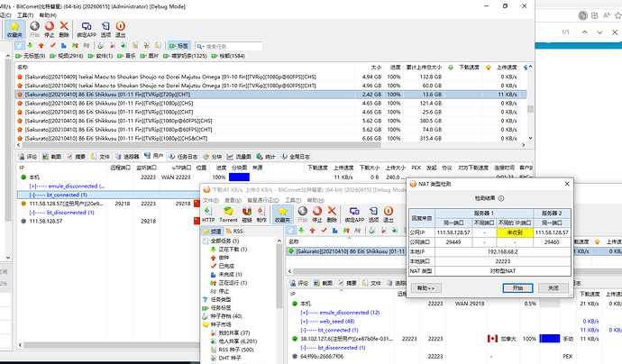Select 种子存档 (40) in front sidebar
This screenshot has width=622, height=364.
(226, 316)
